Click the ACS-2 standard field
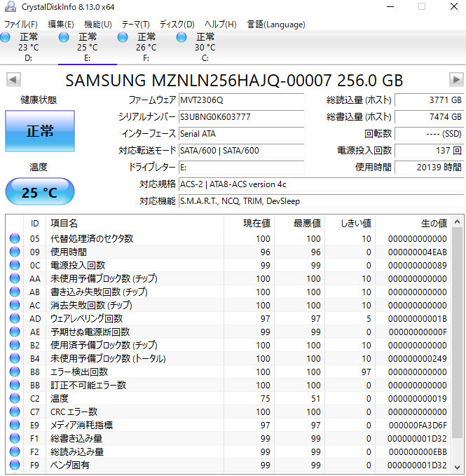The image size is (466, 476). 321,184
